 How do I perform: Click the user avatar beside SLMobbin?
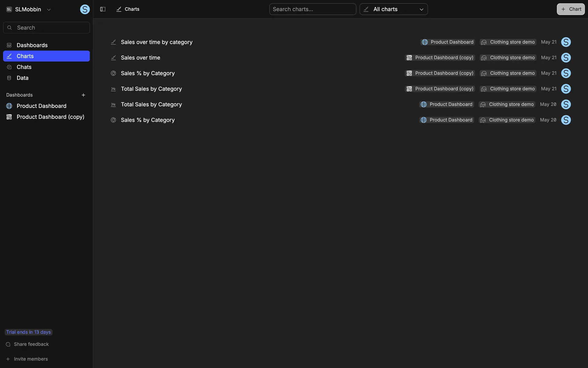(x=85, y=10)
